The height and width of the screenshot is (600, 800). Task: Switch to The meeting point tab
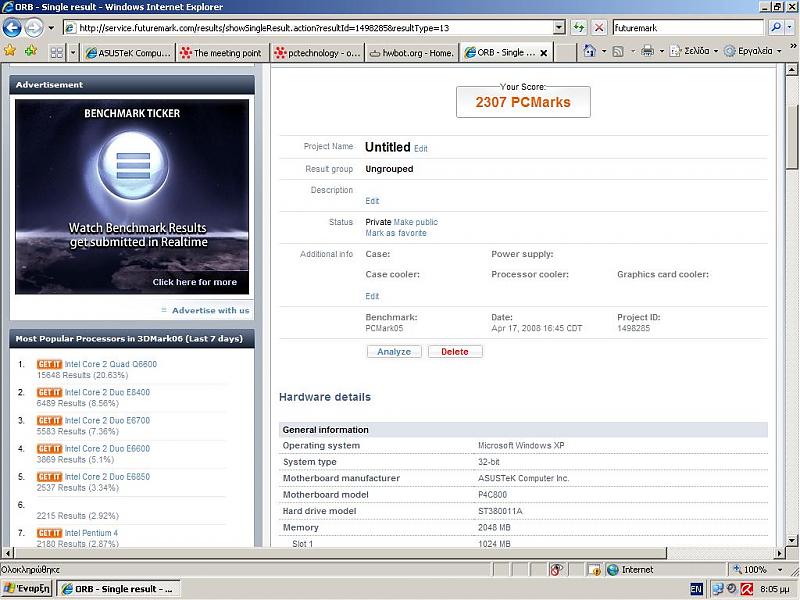tap(221, 53)
